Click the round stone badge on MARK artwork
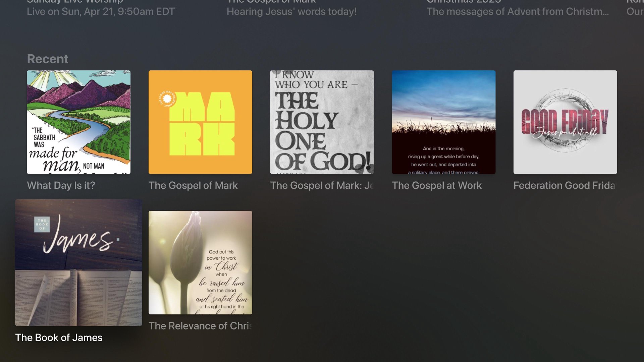The width and height of the screenshot is (644, 362). pos(167,99)
